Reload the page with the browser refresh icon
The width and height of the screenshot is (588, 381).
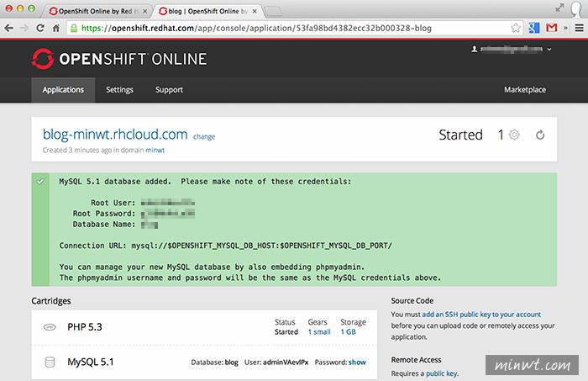(40, 28)
